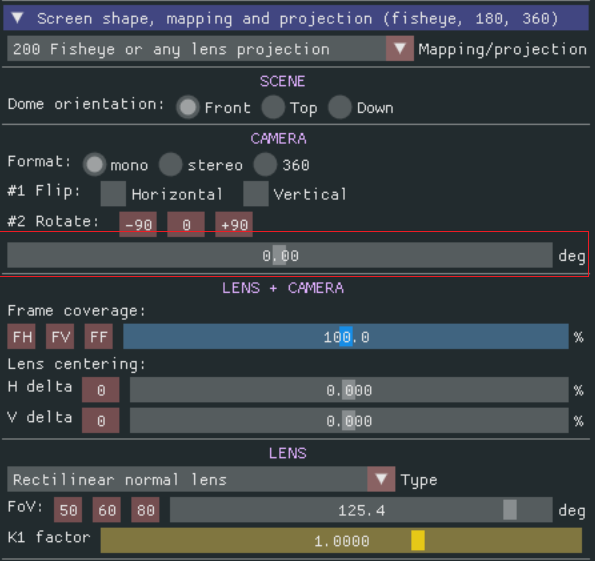This screenshot has height=561, width=595.
Task: Select Front dome orientation
Action: (x=187, y=107)
